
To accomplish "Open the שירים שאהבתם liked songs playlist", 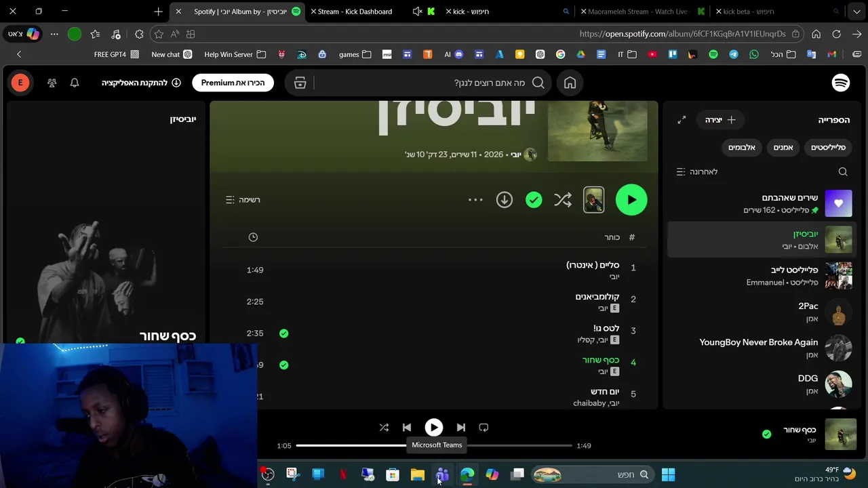I will [762, 203].
